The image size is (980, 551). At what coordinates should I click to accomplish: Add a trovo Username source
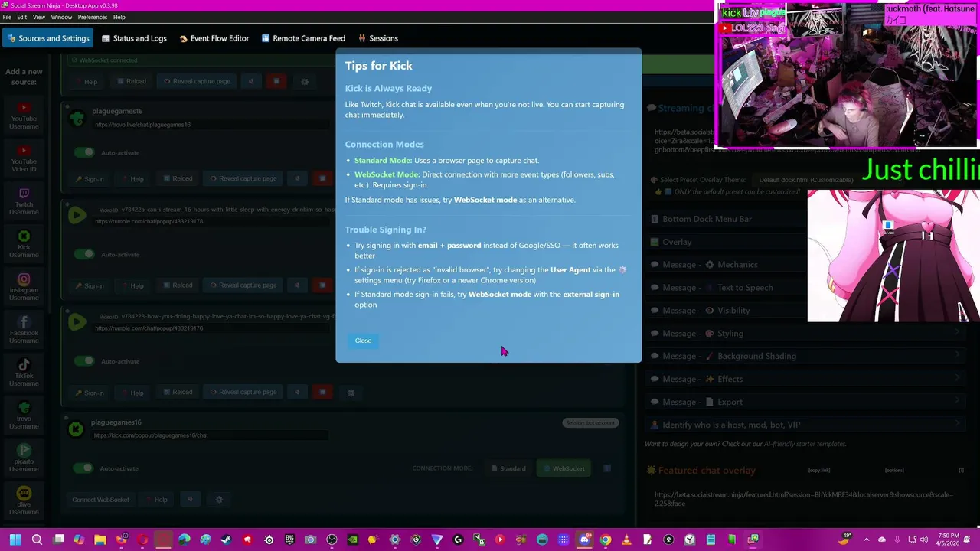pos(24,416)
